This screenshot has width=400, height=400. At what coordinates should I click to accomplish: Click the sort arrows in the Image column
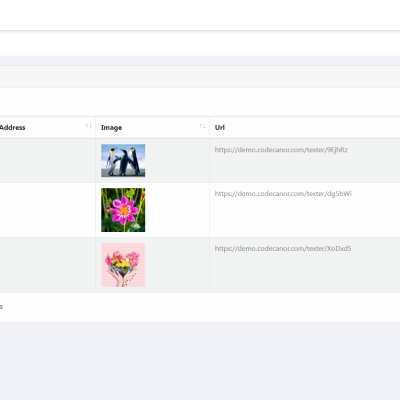click(202, 126)
